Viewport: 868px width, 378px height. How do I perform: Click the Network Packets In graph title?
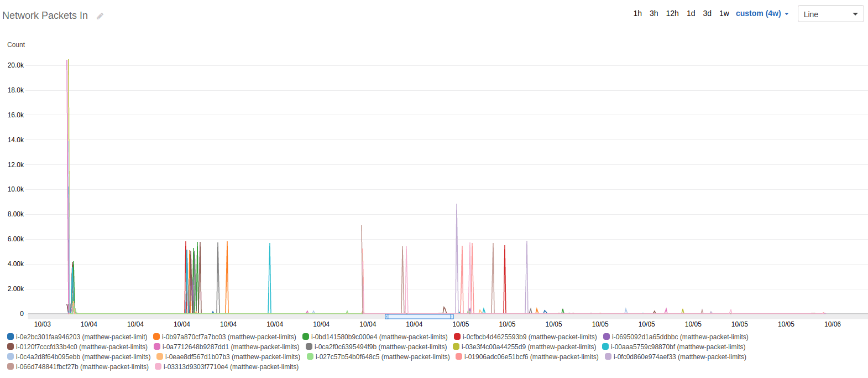pos(45,15)
